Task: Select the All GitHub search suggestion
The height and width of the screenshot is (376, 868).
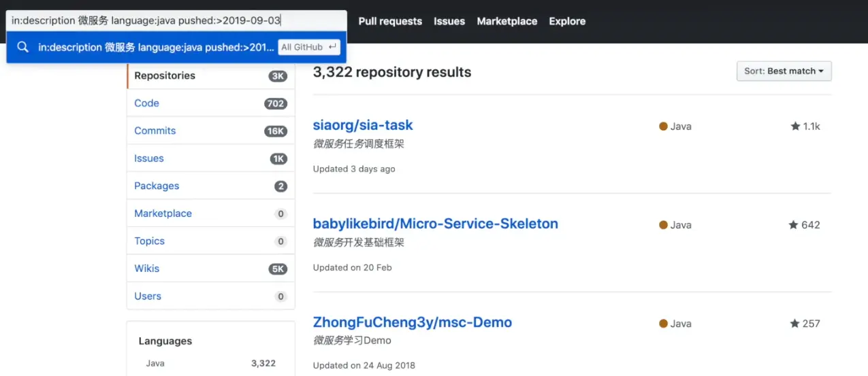Action: click(x=176, y=47)
